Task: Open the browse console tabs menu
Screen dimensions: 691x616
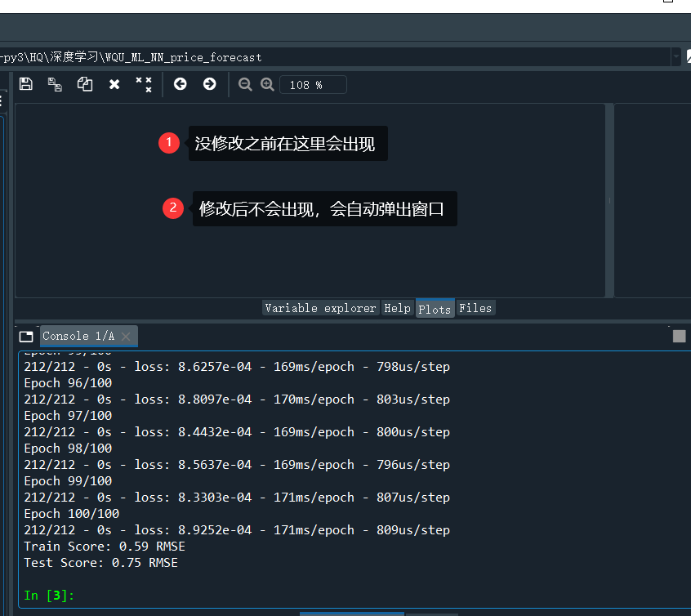Action: click(25, 335)
